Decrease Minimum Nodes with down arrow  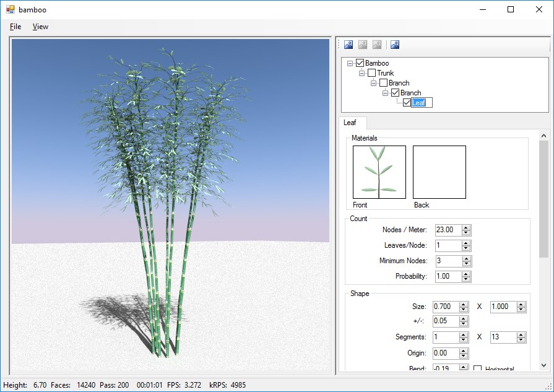(466, 264)
